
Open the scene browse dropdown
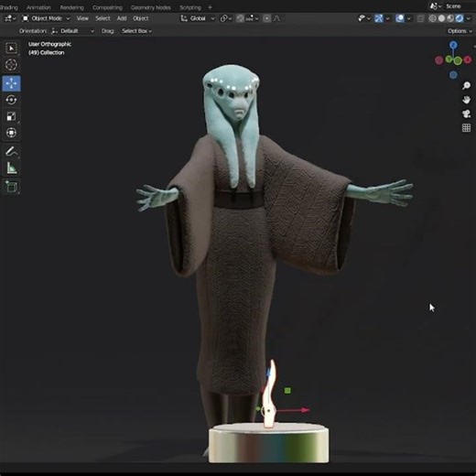(436, 6)
